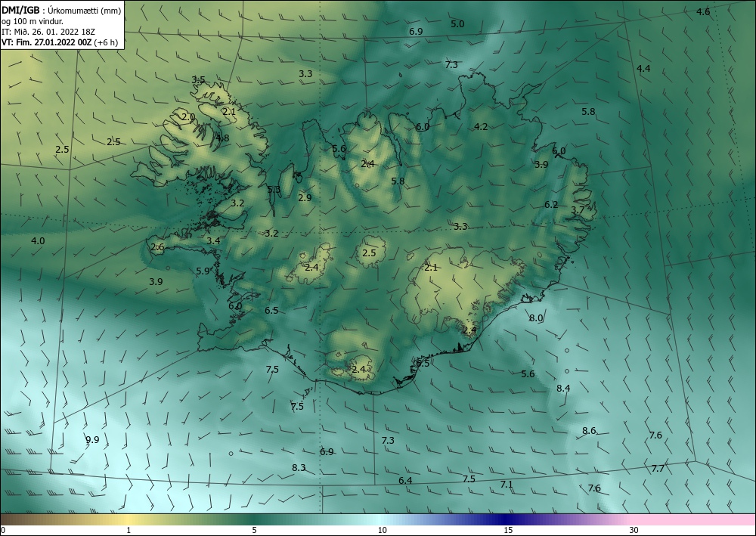Viewport: 756px width, 536px height.
Task: Click the 8.6 value label
Action: [589, 431]
